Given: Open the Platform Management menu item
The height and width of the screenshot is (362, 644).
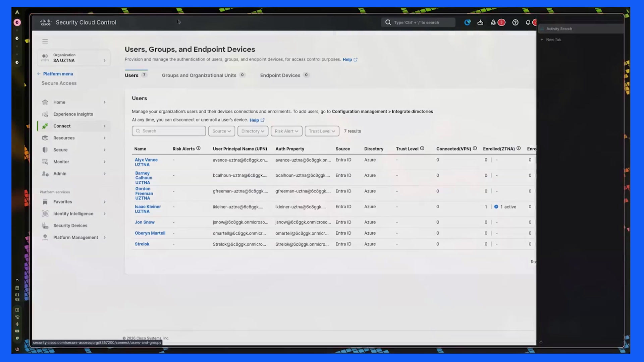Looking at the screenshot, I should pyautogui.click(x=74, y=237).
